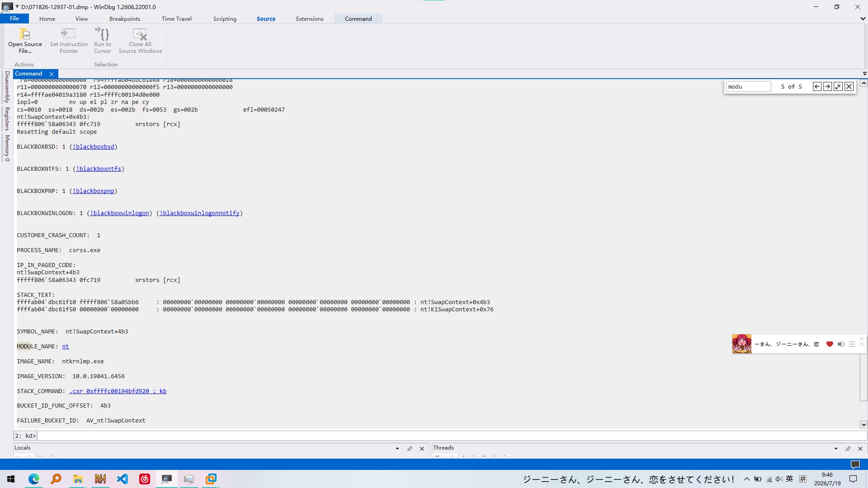The width and height of the screenshot is (868, 488).
Task: Open the Threads panel options dropdown
Action: [835, 449]
